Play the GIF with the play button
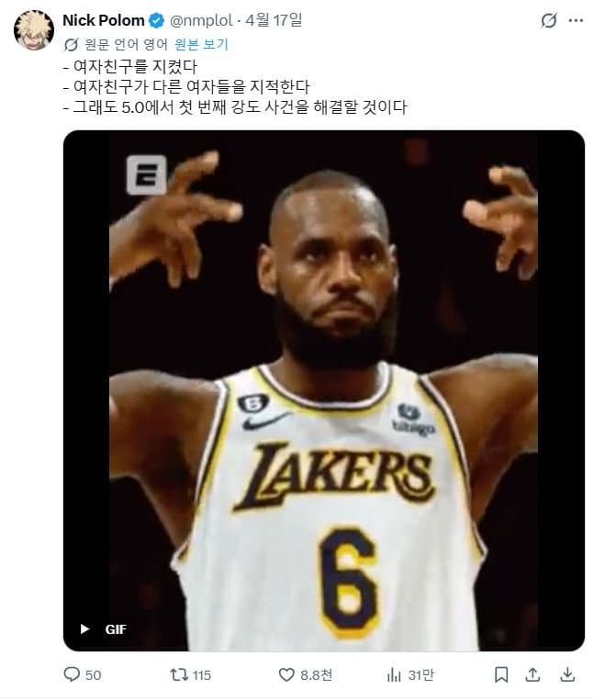The width and height of the screenshot is (594, 700). coord(84,629)
